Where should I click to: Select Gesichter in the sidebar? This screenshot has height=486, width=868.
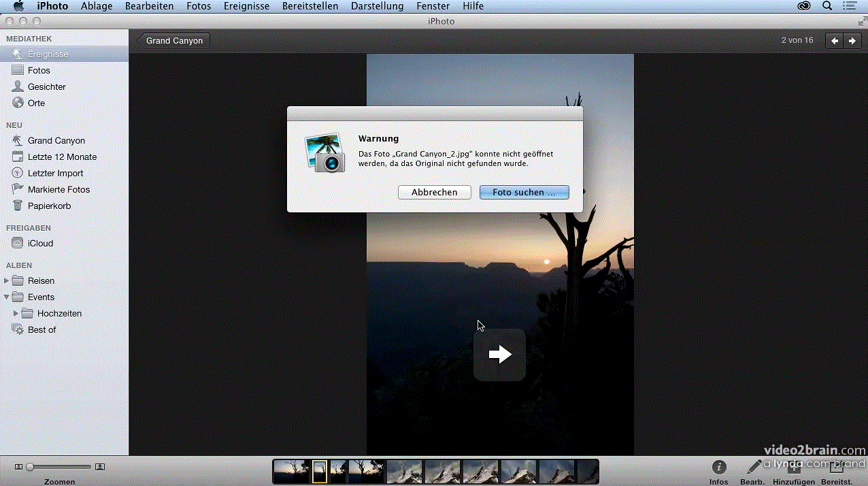(x=64, y=86)
